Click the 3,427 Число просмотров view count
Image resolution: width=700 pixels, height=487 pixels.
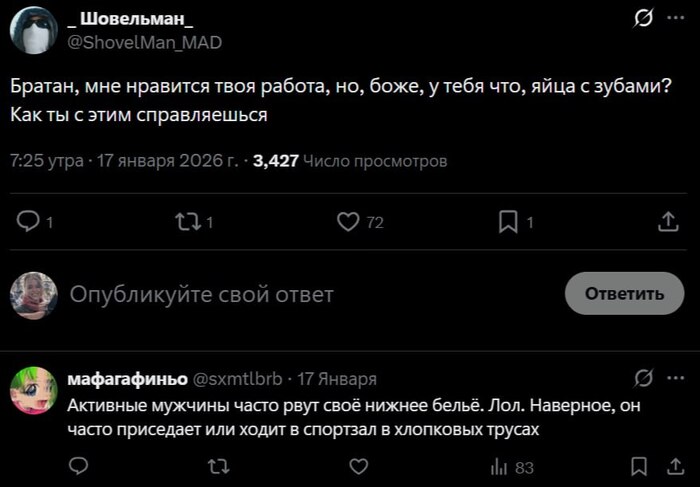click(350, 160)
